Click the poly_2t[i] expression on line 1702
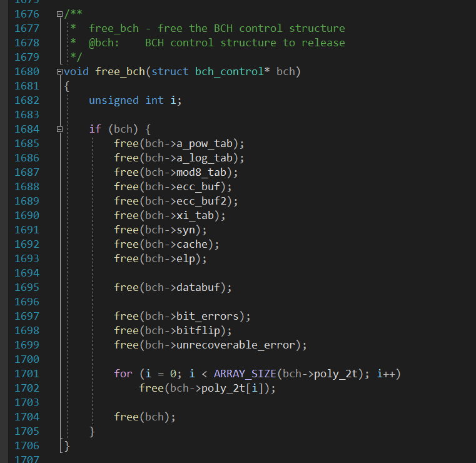This screenshot has height=463, width=476. point(233,389)
